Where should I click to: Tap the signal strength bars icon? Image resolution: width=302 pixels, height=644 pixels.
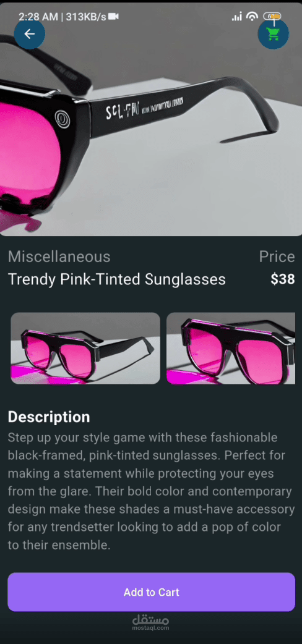coord(237,17)
